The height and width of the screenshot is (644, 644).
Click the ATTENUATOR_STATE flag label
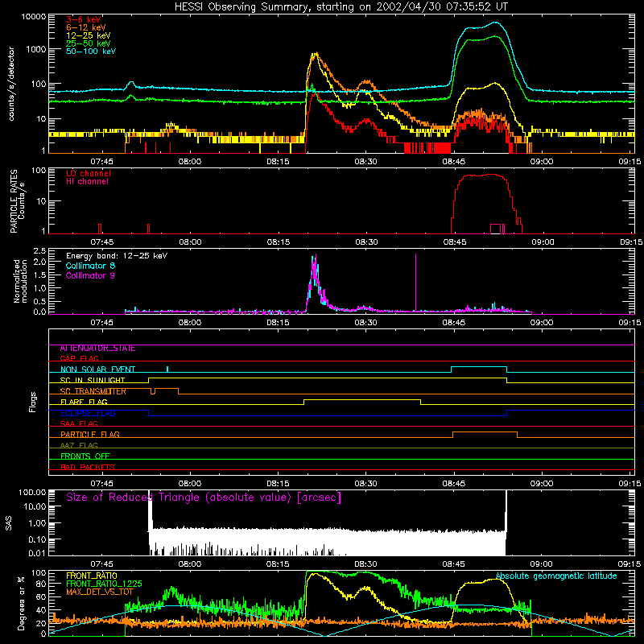(x=97, y=349)
